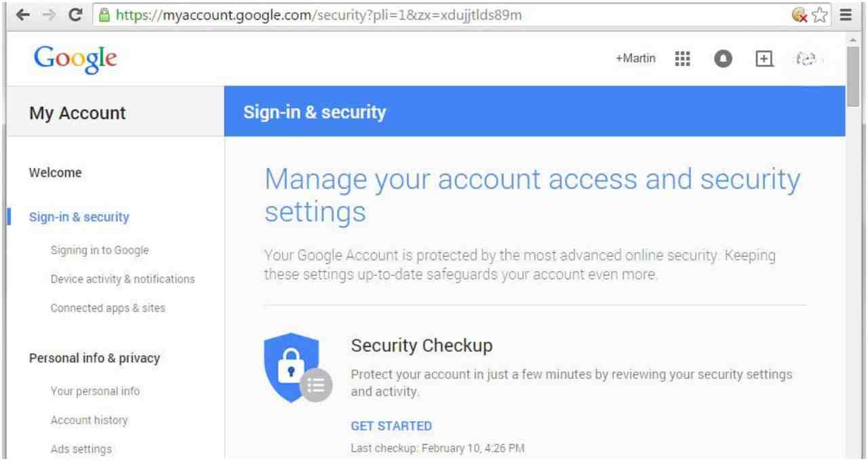Image resolution: width=868 pixels, height=461 pixels.
Task: Select Sign-in & security sidebar section
Action: point(79,217)
